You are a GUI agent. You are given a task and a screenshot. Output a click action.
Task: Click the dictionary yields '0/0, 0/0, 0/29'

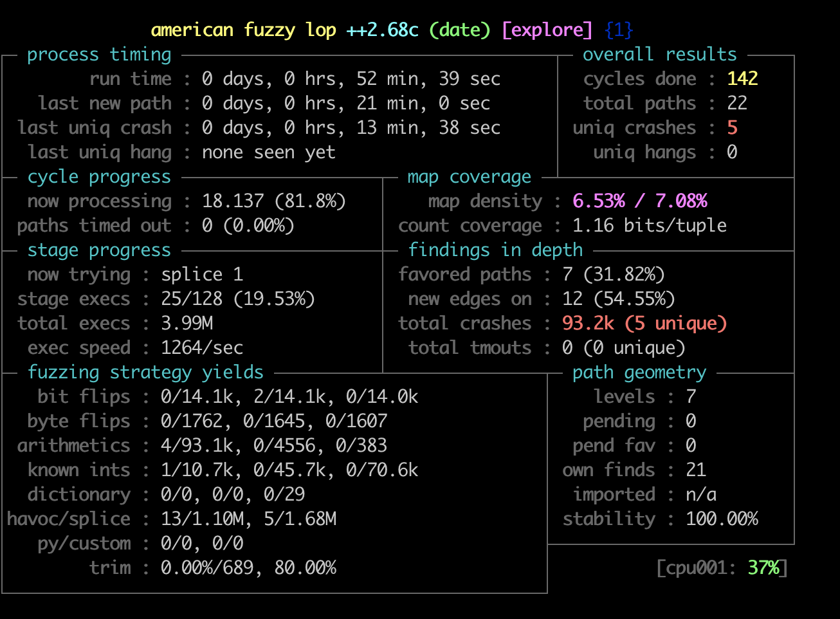point(233,495)
